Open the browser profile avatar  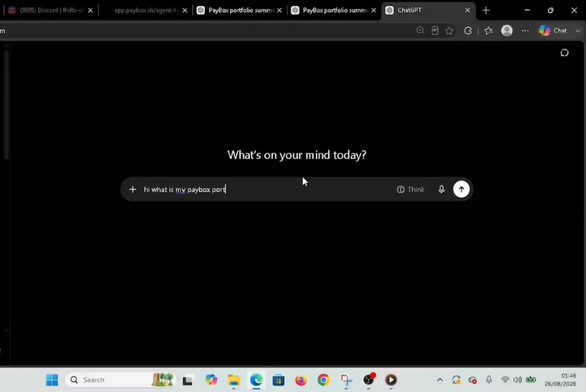[x=507, y=31]
